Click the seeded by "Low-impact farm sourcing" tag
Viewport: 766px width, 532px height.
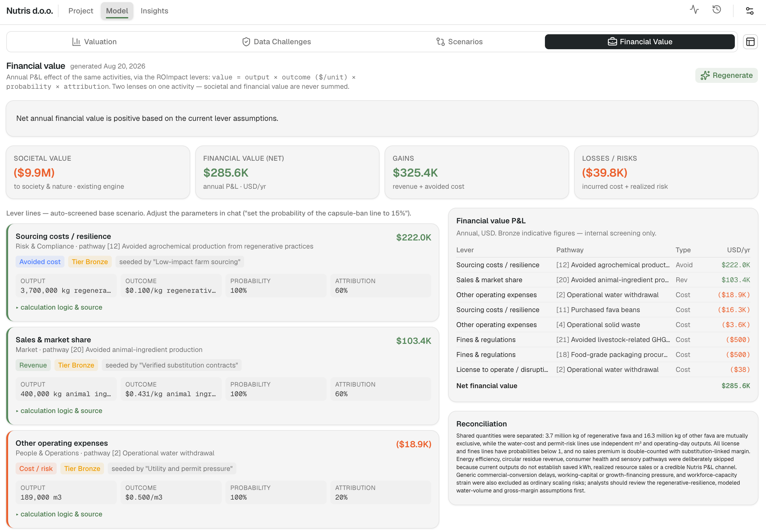[180, 262]
